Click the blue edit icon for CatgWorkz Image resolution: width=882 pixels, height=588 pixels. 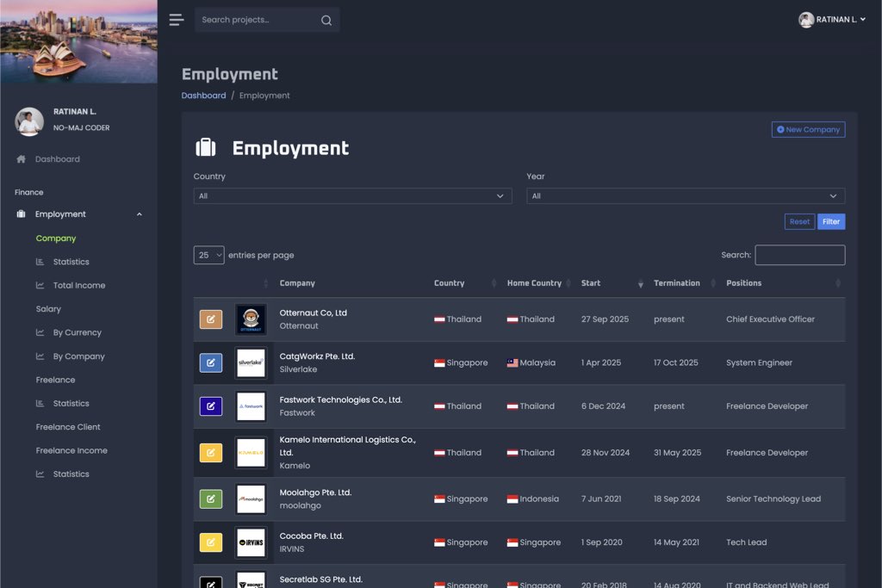(x=211, y=362)
